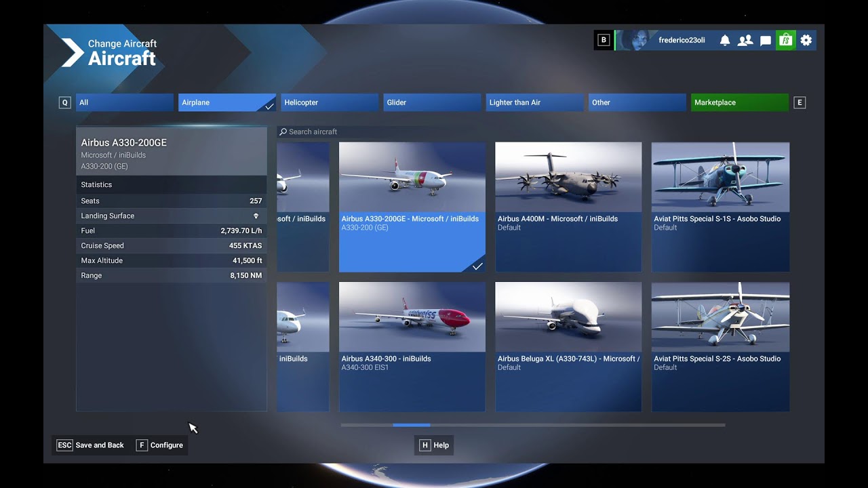Image resolution: width=868 pixels, height=488 pixels.
Task: Click the A330-200 (GE) label on selected card
Action: [365, 228]
